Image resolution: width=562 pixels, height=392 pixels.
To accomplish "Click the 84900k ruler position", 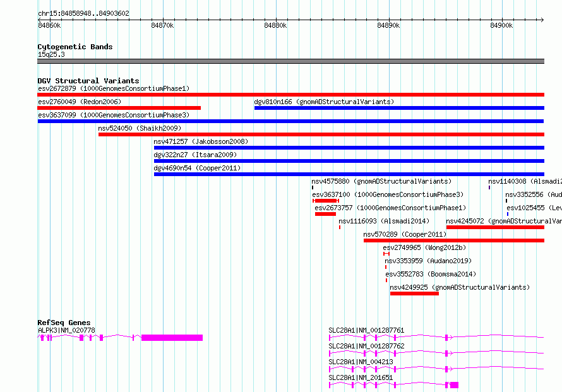I will [x=501, y=25].
